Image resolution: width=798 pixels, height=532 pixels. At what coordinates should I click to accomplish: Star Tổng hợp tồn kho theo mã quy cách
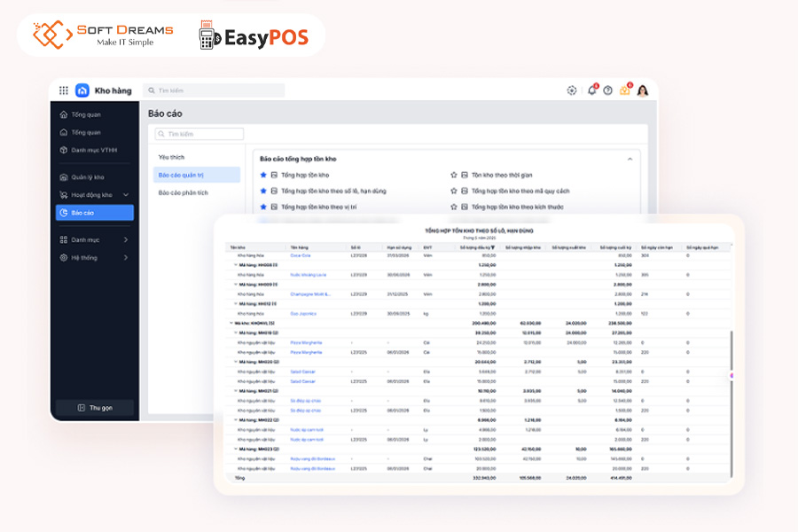[454, 191]
